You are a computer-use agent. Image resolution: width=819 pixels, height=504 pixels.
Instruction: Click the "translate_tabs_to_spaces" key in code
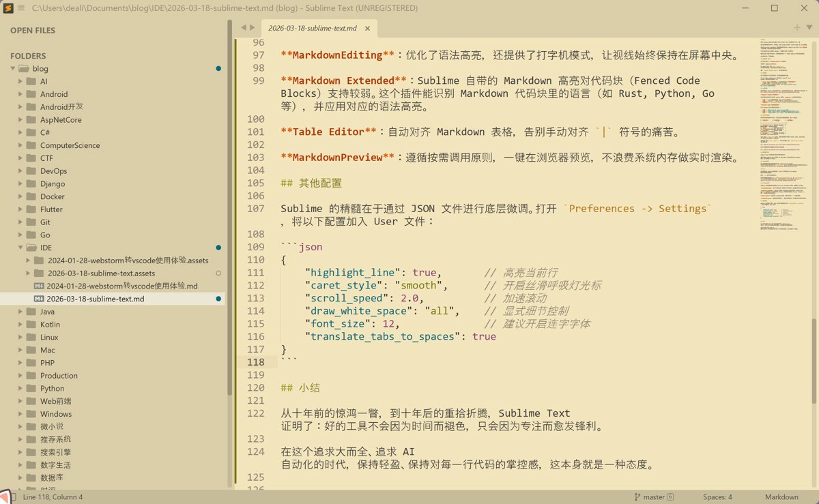[384, 336]
